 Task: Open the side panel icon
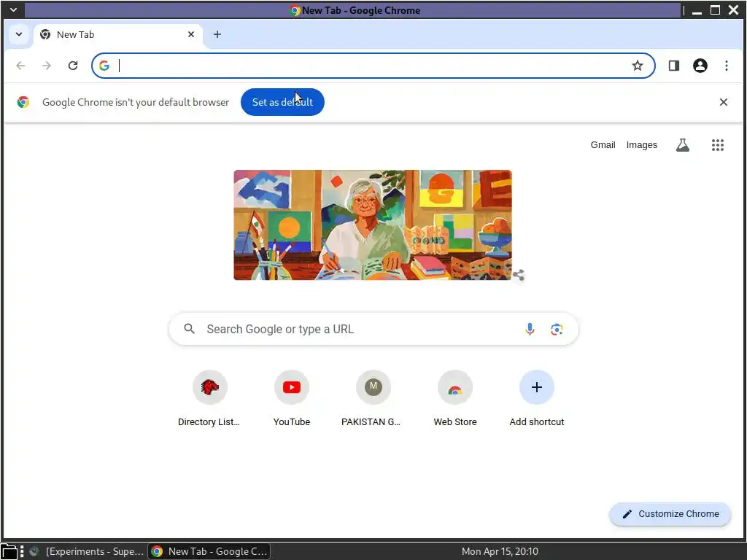tap(673, 66)
